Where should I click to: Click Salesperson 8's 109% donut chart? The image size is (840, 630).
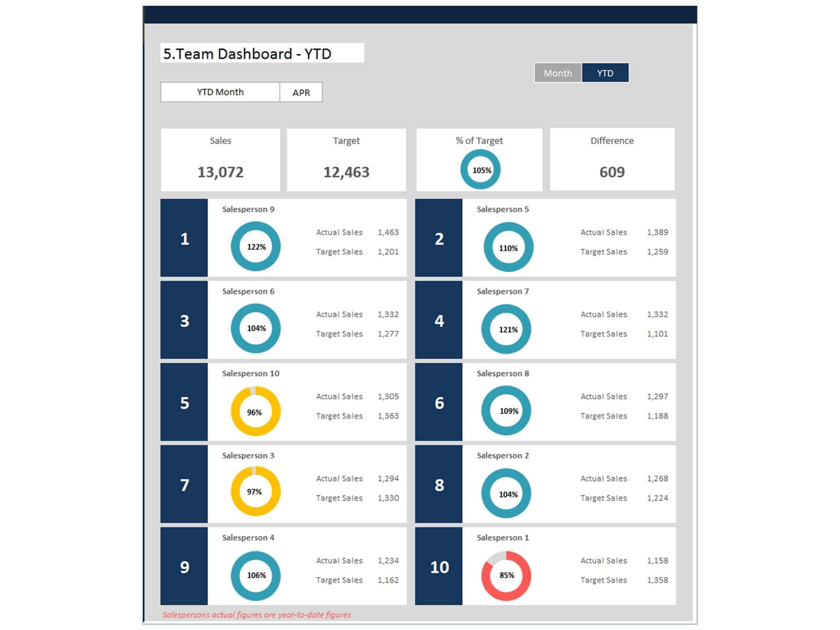(x=506, y=410)
